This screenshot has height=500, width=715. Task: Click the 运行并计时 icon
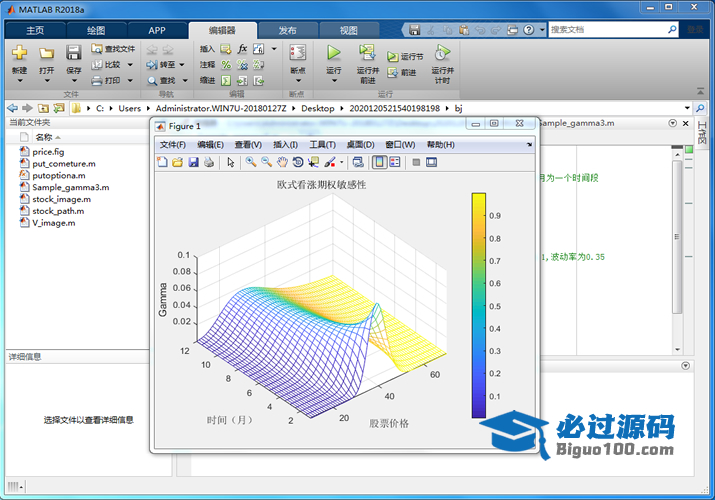click(x=442, y=53)
